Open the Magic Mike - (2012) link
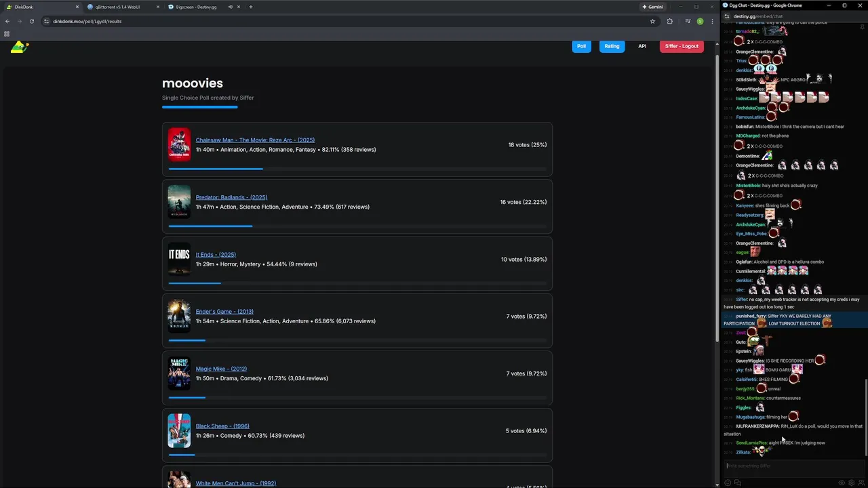The height and width of the screenshot is (488, 868). click(221, 369)
